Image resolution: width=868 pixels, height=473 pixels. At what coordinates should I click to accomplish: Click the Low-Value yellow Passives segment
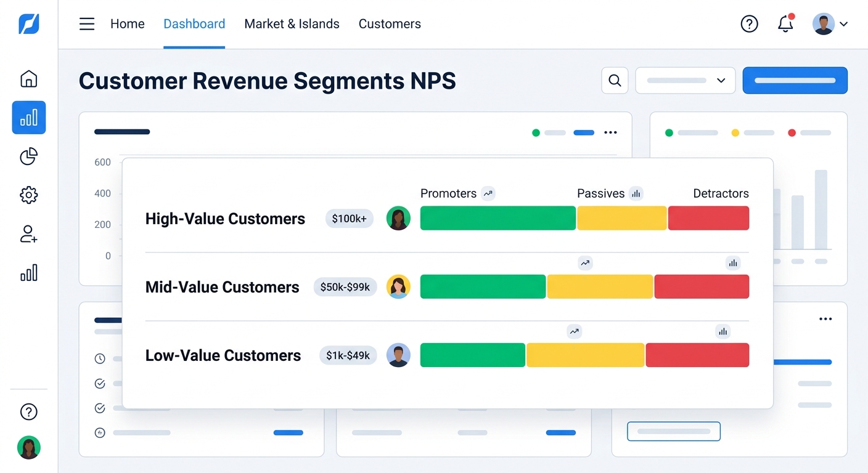(586, 355)
